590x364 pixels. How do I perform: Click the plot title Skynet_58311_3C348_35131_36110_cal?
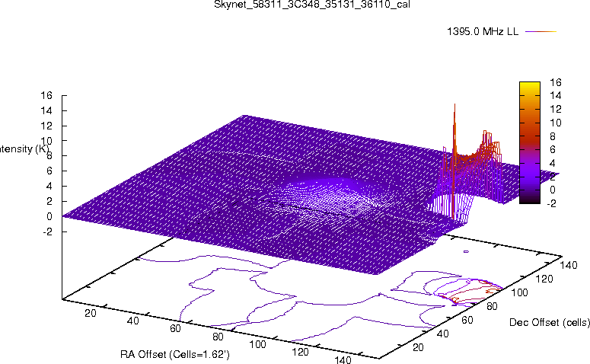point(312,5)
